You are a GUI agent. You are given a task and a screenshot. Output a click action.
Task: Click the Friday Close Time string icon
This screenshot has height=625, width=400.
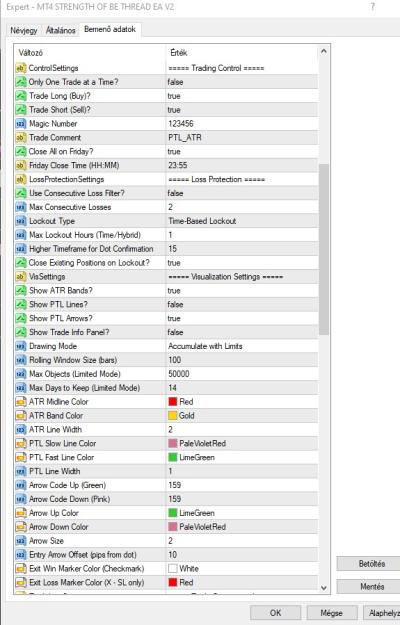tap(21, 165)
